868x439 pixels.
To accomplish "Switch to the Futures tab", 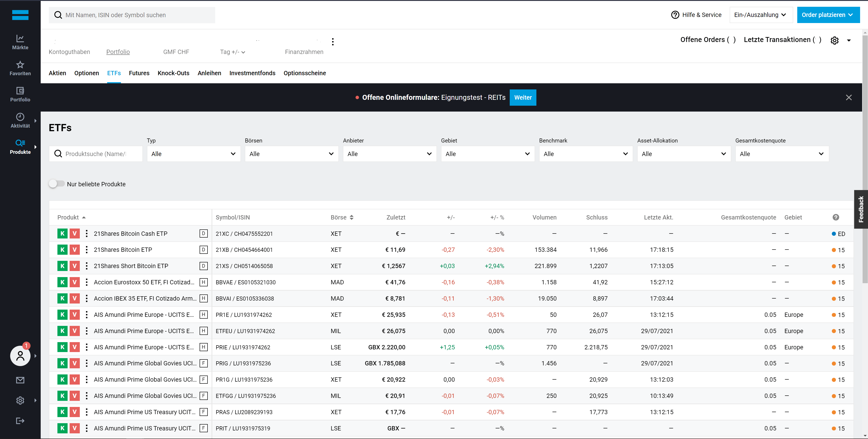I will [139, 73].
